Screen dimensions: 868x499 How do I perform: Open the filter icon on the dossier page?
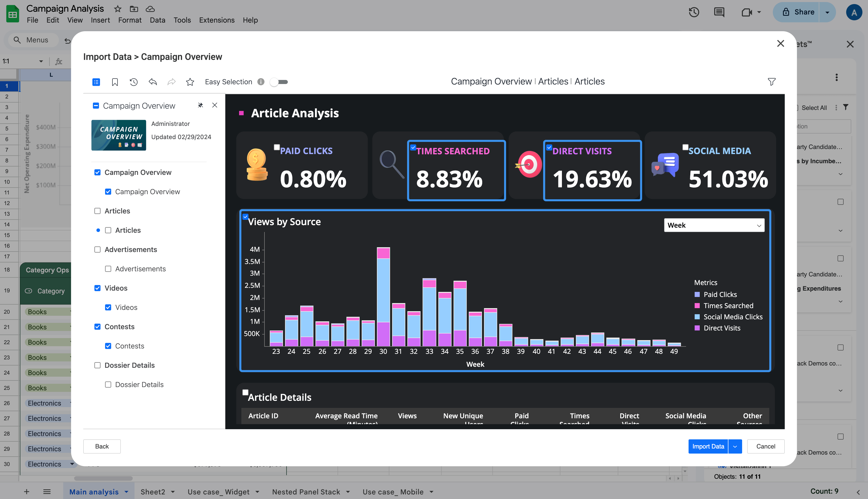coord(771,82)
